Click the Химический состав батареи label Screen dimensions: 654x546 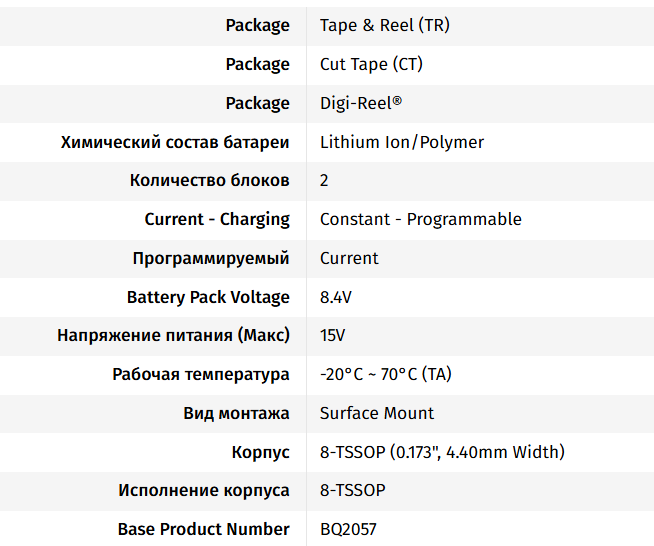tap(175, 142)
